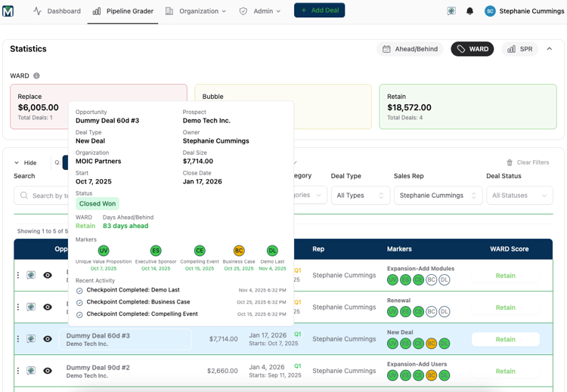Open the Deal Status dropdown
Screen dimensions: 567x392
click(519, 196)
